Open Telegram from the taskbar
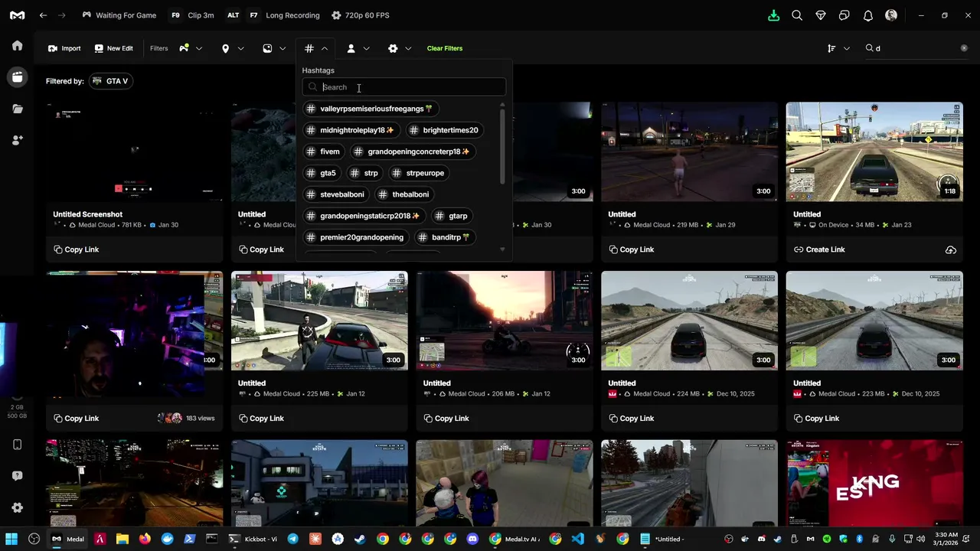Viewport: 980px width, 551px height. 292,539
